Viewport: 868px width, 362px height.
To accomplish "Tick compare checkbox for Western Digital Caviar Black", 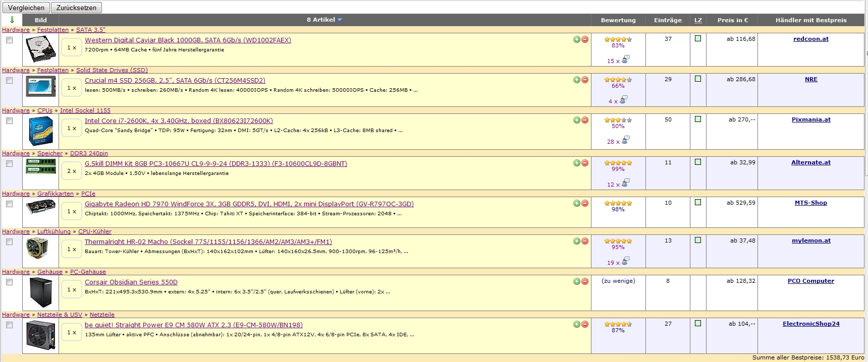I will point(9,40).
